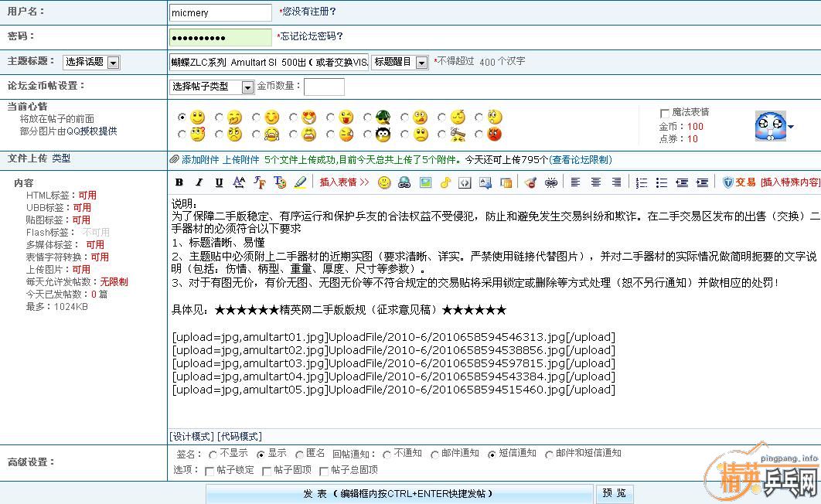Screen dimensions: 821x504
Task: Click the underline formatting icon
Action: tap(219, 182)
